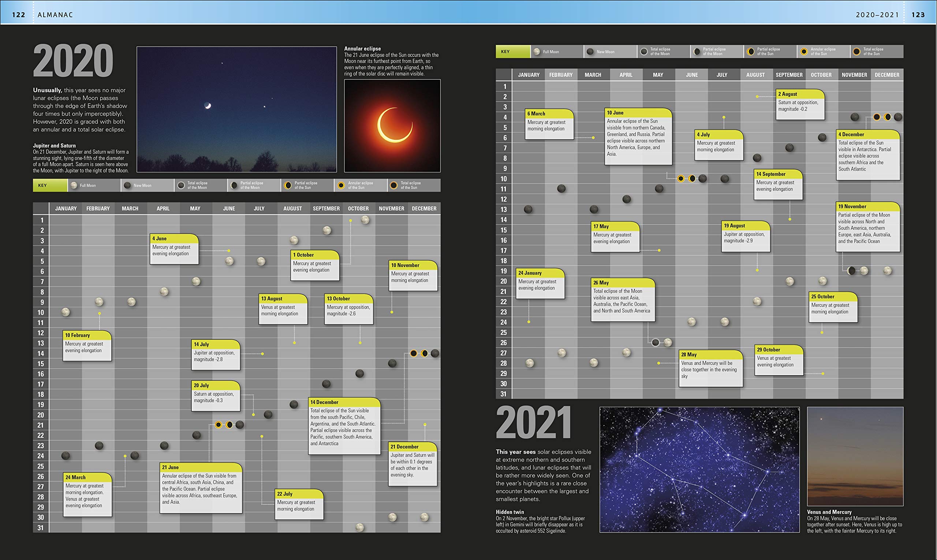Select the total solar eclipse marker on 4 December 2021
The width and height of the screenshot is (937, 560).
coord(877,117)
